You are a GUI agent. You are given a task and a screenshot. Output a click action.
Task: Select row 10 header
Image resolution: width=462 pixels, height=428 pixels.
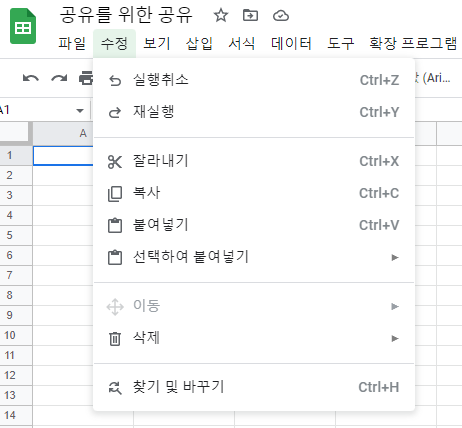click(16, 335)
